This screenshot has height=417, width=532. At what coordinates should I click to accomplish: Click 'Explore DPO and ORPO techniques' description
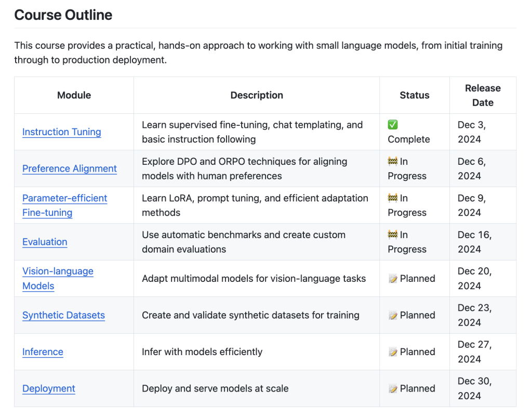point(245,168)
